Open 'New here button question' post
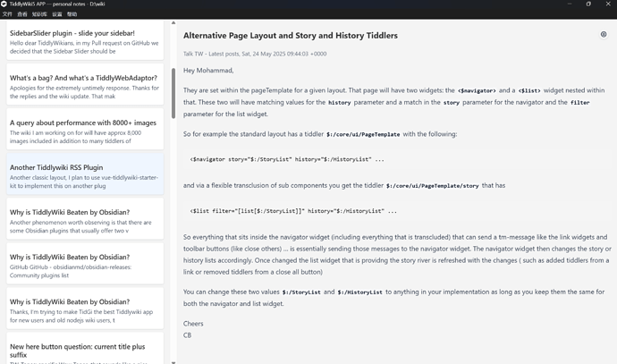Viewport: 617px width, 364px height. 85,348
